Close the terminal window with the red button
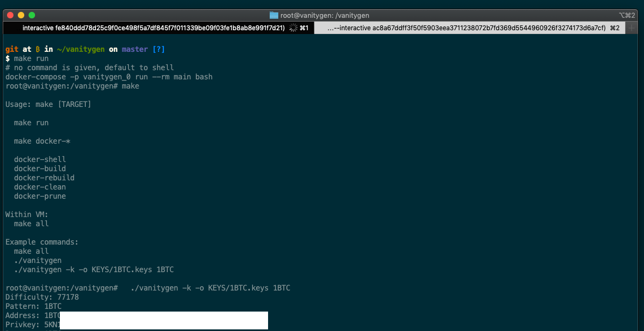The height and width of the screenshot is (331, 644). (11, 15)
